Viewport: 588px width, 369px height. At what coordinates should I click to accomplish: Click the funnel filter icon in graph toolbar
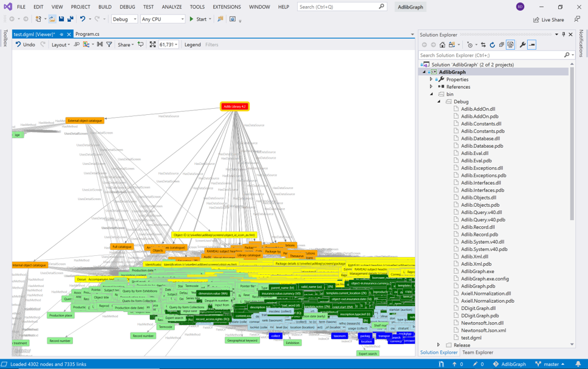coord(109,44)
